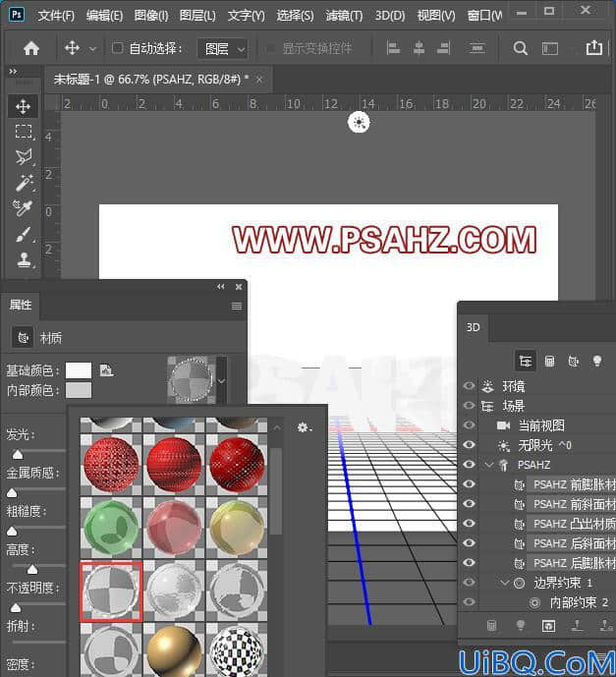
Task: Open Move tool preset picker arrow
Action: point(92,49)
